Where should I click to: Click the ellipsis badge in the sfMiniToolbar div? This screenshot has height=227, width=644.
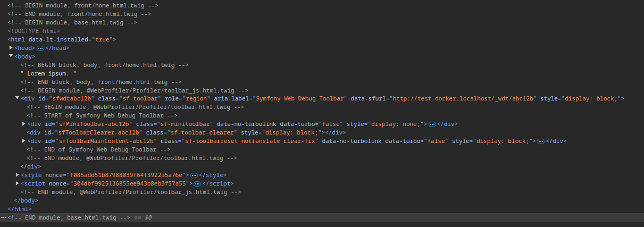coord(433,124)
